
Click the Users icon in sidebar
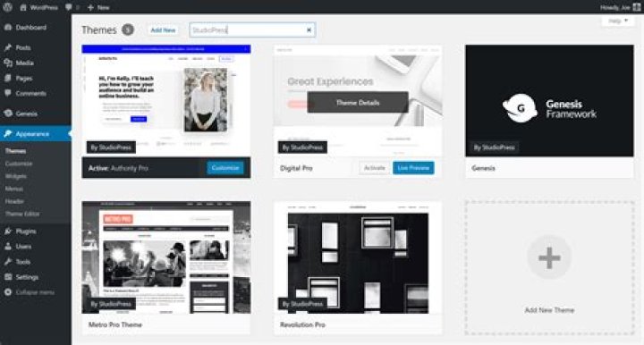(8, 246)
